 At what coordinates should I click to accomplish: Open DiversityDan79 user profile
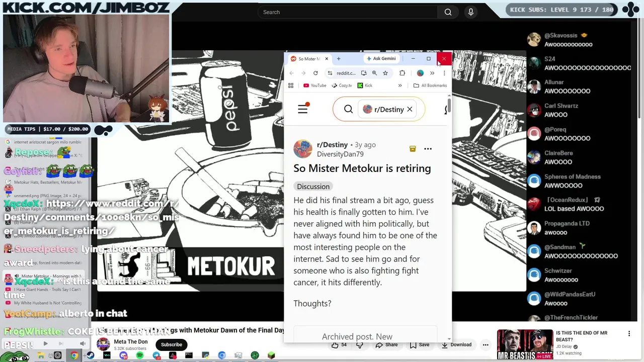pos(340,154)
